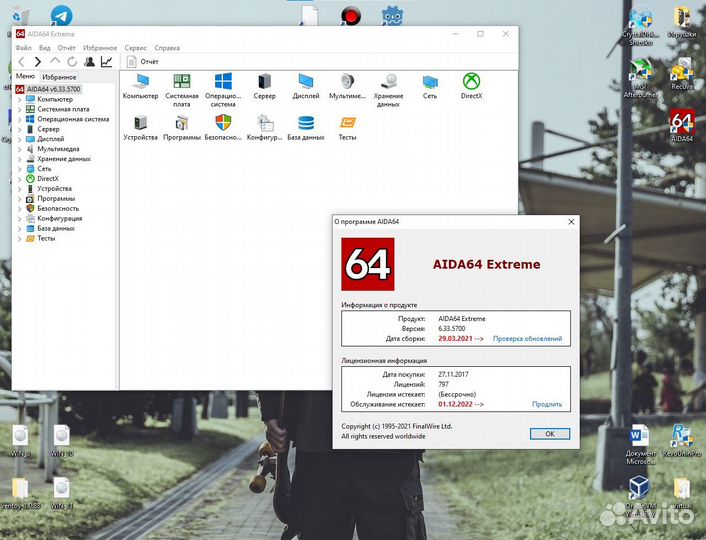Select AIDA64 v6.33.5700 root tree node
The width and height of the screenshot is (706, 540).
tap(49, 89)
